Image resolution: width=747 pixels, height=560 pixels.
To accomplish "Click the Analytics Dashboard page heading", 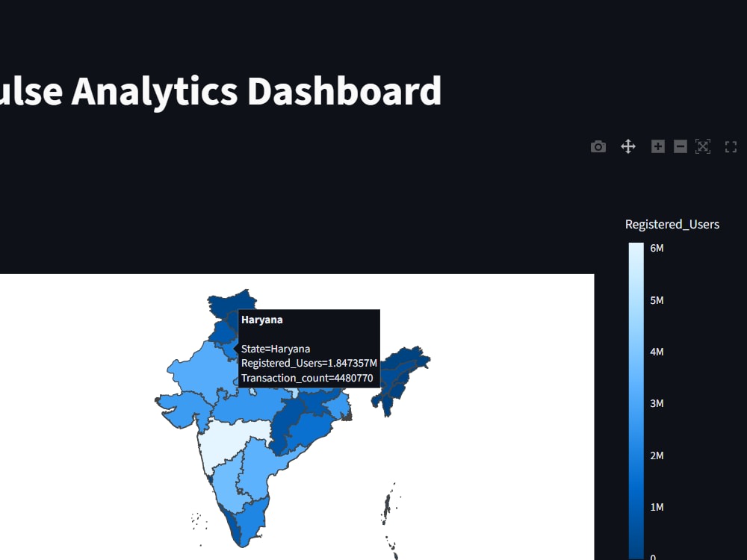I will (256, 91).
